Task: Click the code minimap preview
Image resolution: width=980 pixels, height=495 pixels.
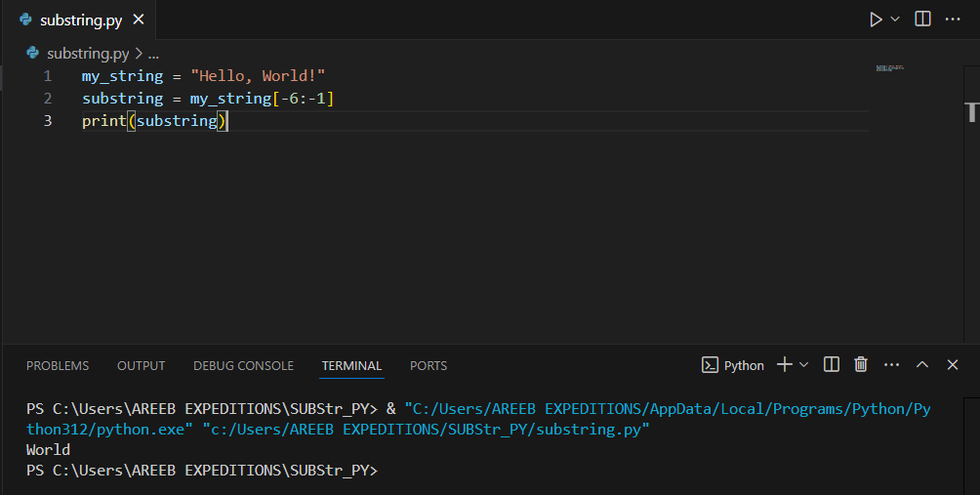Action: click(890, 67)
